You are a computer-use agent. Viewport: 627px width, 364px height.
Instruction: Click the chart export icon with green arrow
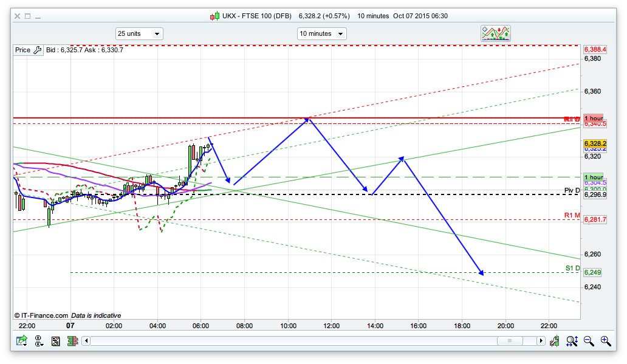[22, 342]
